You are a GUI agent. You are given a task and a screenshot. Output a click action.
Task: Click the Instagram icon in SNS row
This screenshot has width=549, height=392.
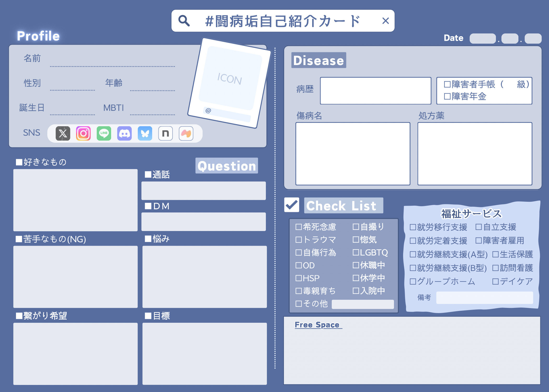(83, 133)
